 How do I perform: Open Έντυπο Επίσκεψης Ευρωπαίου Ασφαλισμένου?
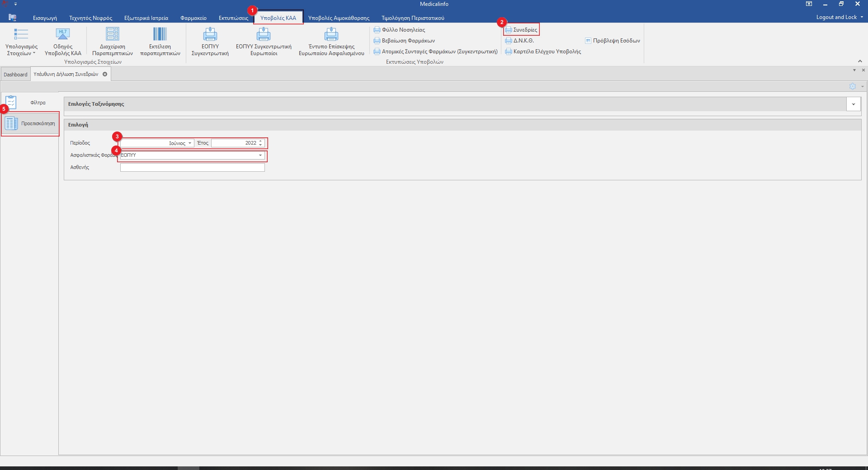pyautogui.click(x=331, y=35)
